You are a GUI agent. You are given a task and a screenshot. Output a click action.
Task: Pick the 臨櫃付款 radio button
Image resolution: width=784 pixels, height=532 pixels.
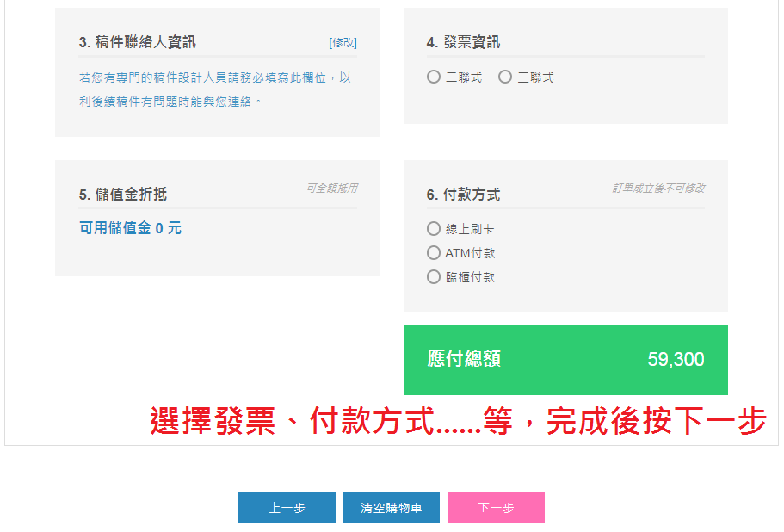tap(434, 277)
